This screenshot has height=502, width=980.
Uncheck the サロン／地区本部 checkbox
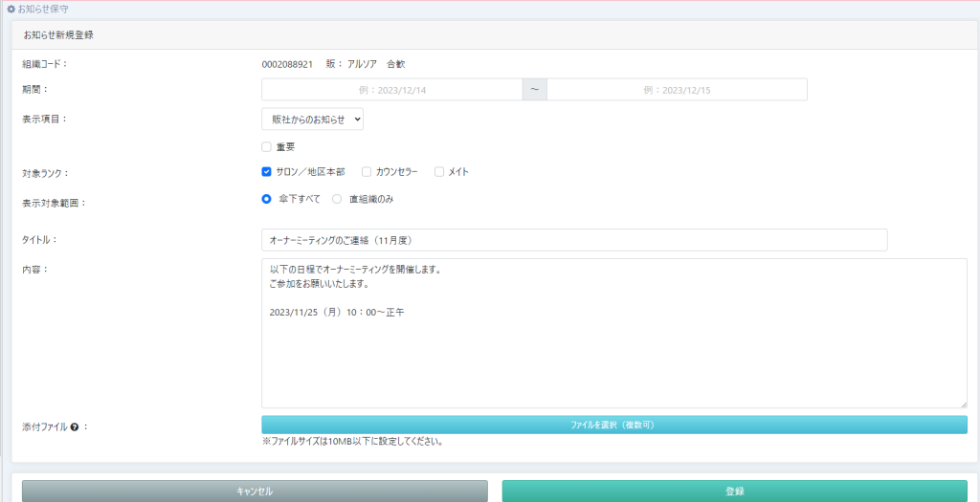(x=267, y=172)
